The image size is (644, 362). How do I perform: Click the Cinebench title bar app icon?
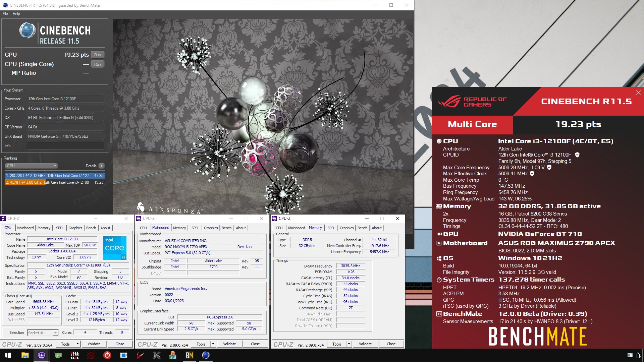[5, 5]
